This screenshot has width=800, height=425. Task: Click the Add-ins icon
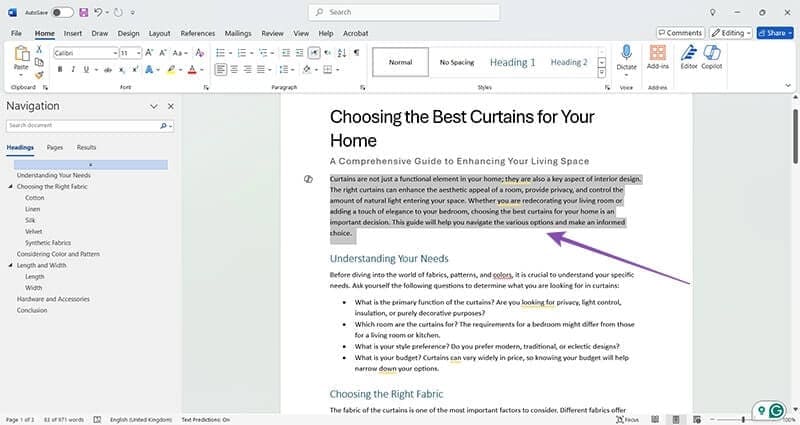[657, 58]
